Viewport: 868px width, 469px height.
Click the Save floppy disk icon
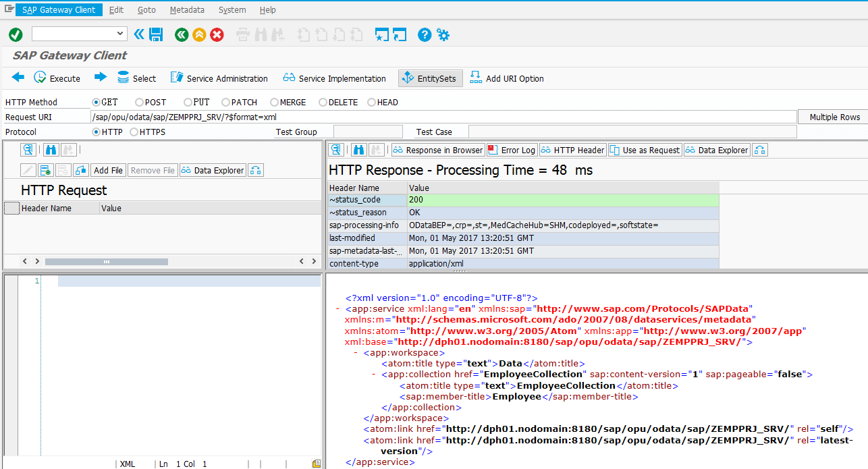click(x=156, y=34)
